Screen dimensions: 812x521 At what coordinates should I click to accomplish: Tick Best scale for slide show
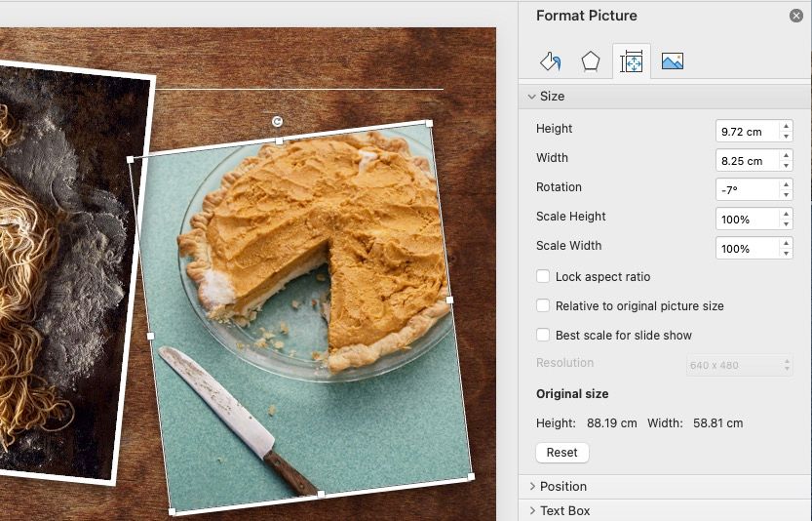click(x=543, y=335)
